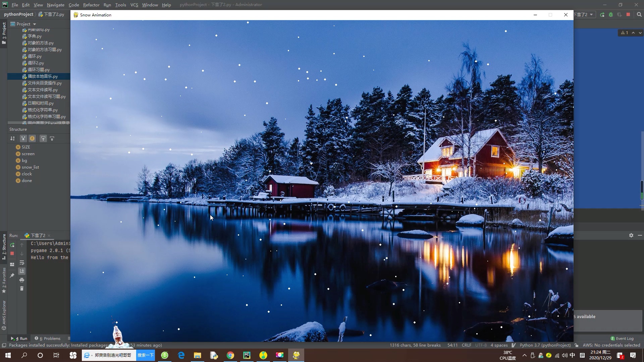Toggle Sort Alphabetically in the Structure panel
Screen dimensions: 644x362
12,138
